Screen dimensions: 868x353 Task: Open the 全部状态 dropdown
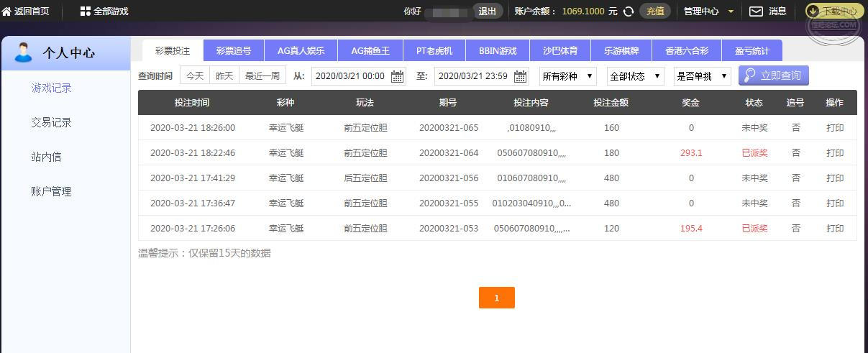pyautogui.click(x=636, y=76)
